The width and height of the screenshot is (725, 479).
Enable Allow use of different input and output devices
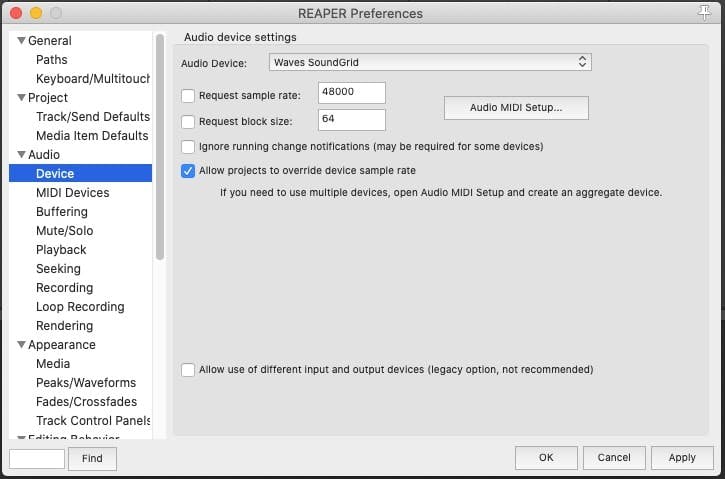point(188,369)
